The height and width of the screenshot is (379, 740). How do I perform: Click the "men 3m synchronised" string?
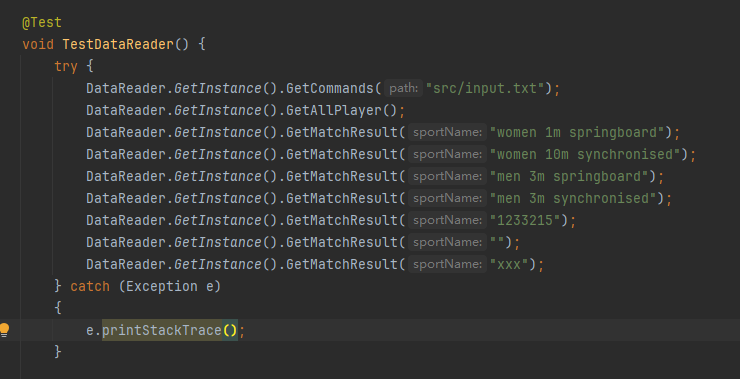[x=573, y=198]
